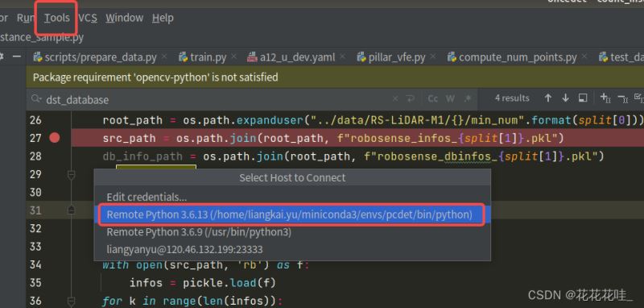
Task: Open search history magnifier dropdown
Action: (x=36, y=99)
